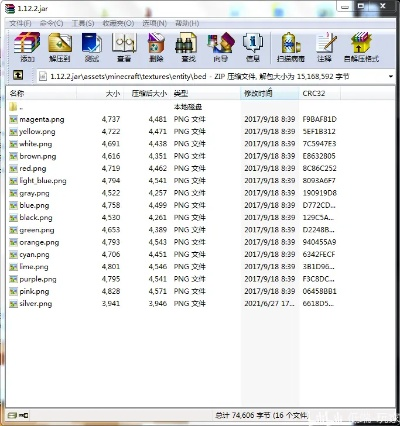Sort by Packed Size (压缩后大小) header
This screenshot has height=426, width=400.
147,94
